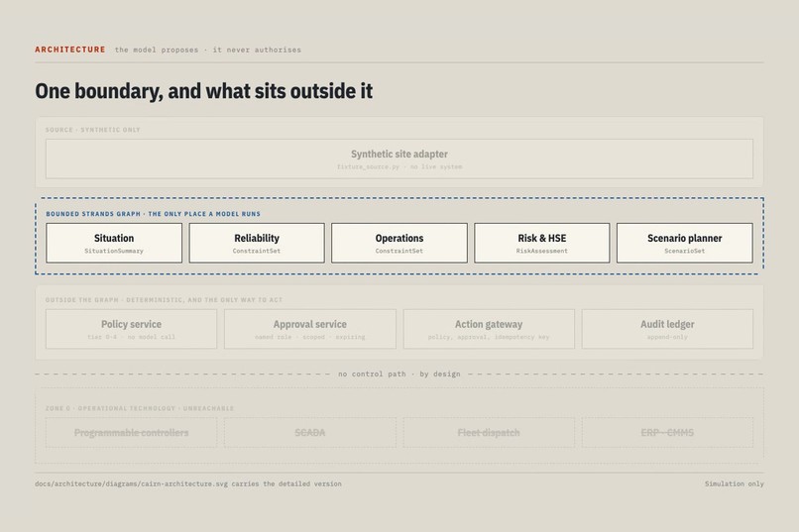Select the Reliability node box
The width and height of the screenshot is (799, 532).
(x=257, y=243)
